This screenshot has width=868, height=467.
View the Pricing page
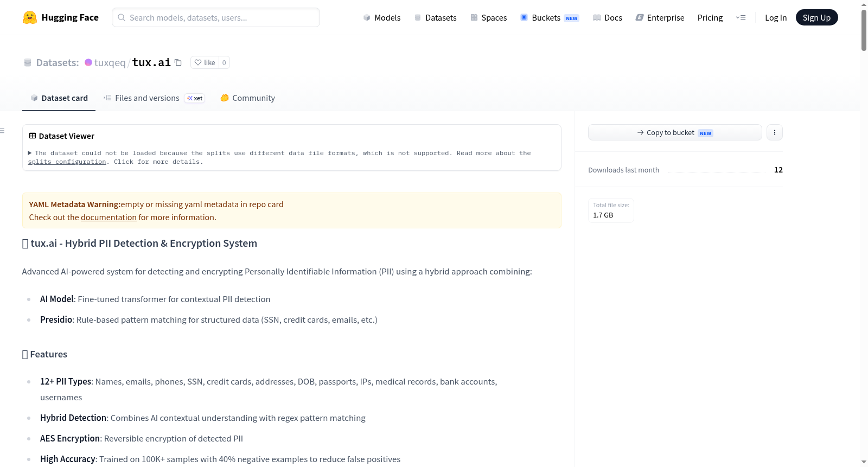(x=710, y=17)
